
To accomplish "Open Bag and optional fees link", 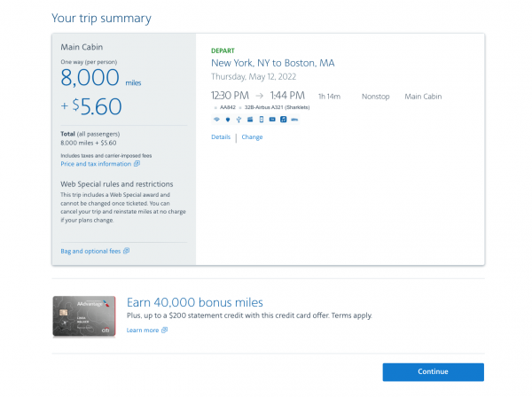I will tap(91, 251).
